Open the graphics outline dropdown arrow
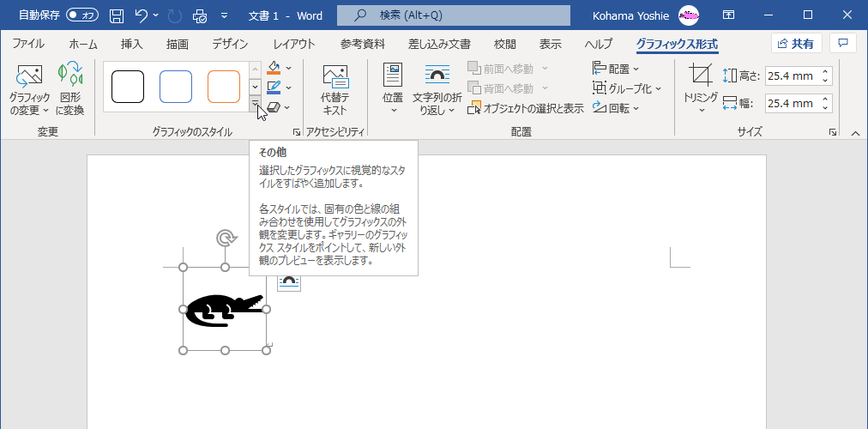This screenshot has height=429, width=868. [288, 88]
